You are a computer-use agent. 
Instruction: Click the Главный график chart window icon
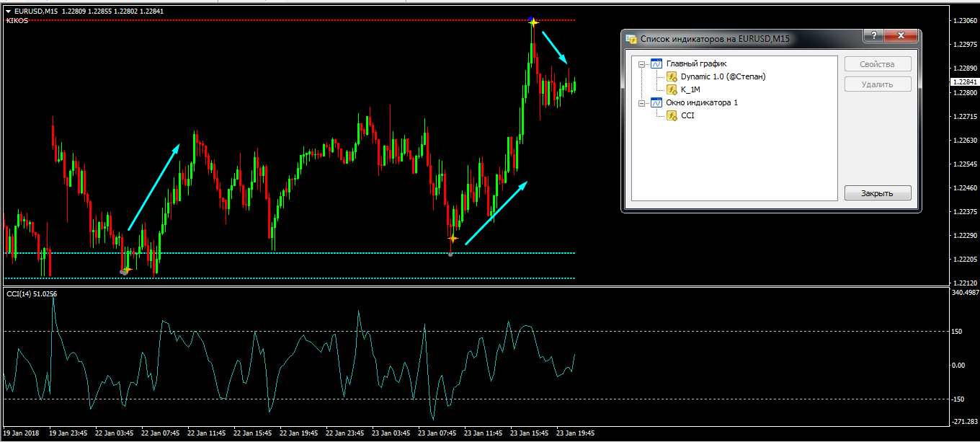(656, 63)
